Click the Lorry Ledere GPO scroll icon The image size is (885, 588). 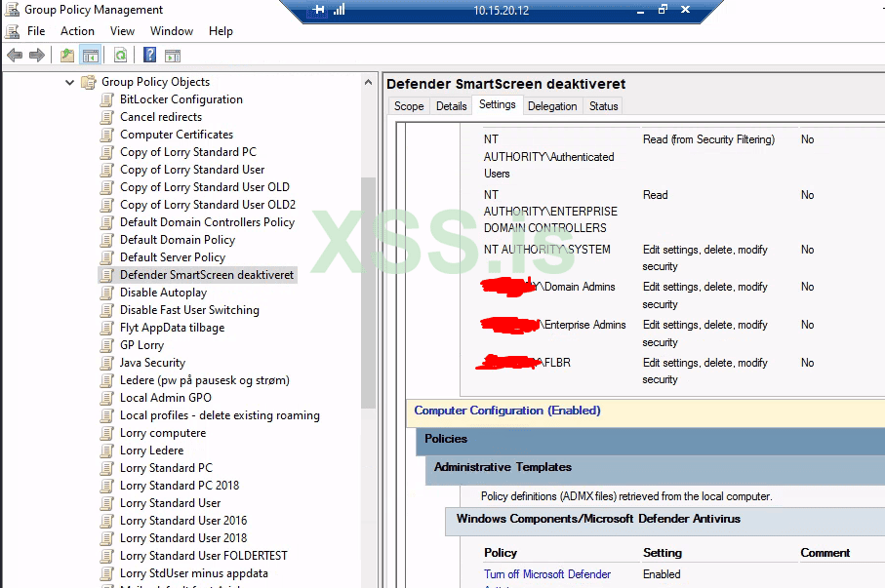106,451
